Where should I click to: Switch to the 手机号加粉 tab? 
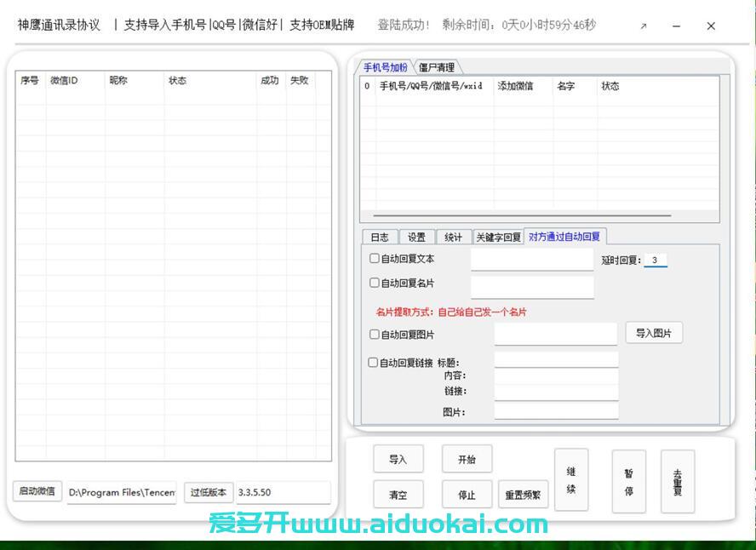385,67
